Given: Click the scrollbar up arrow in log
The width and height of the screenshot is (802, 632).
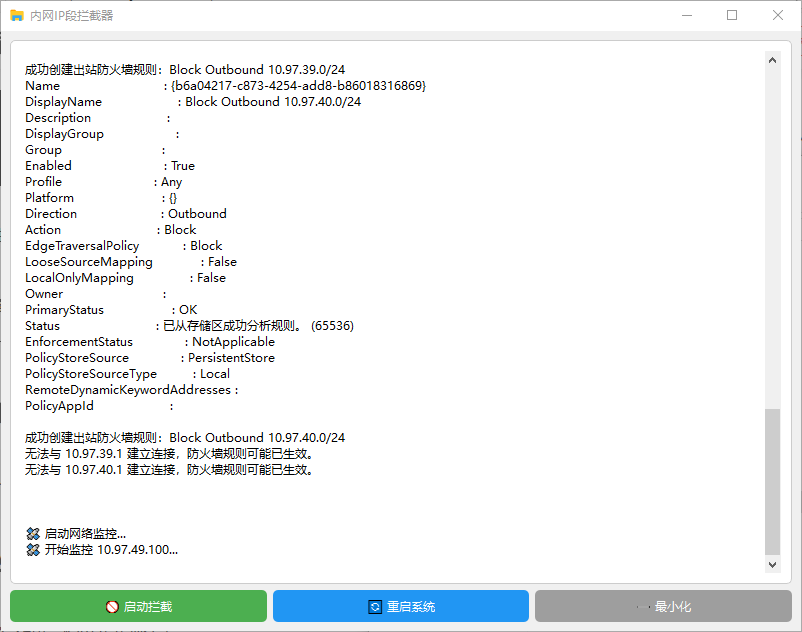Looking at the screenshot, I should (x=772, y=60).
